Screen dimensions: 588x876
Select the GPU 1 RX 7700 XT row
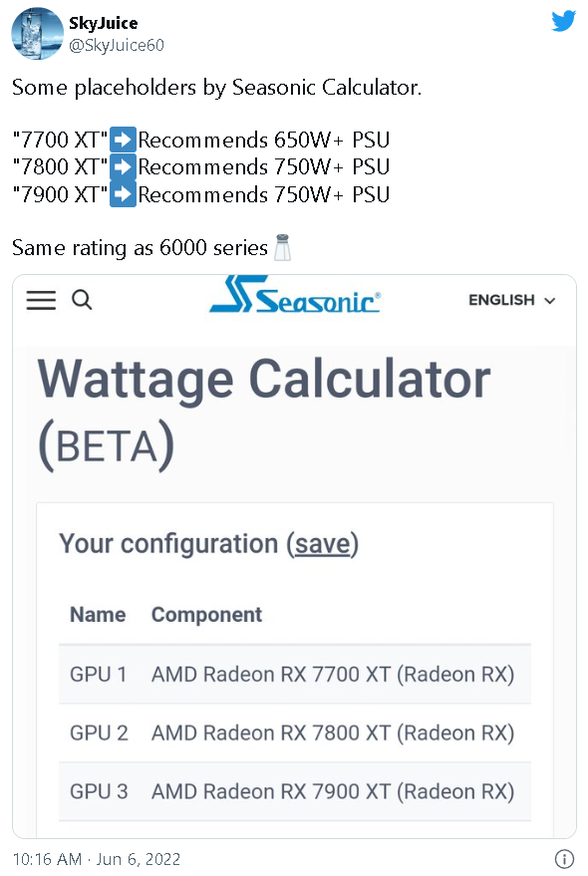click(295, 675)
